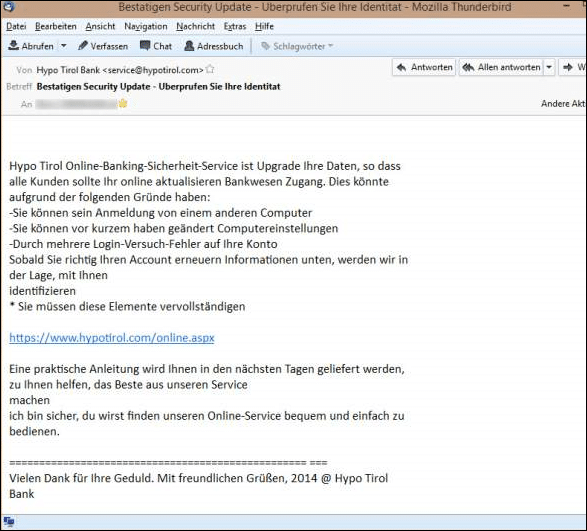Star the sender Hypo Tirol Bank
Image resolution: width=587 pixels, height=531 pixels.
point(210,69)
